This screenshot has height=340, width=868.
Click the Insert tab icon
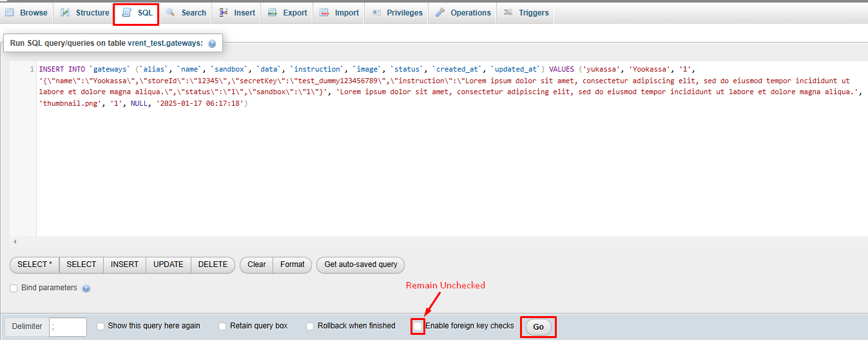click(224, 12)
